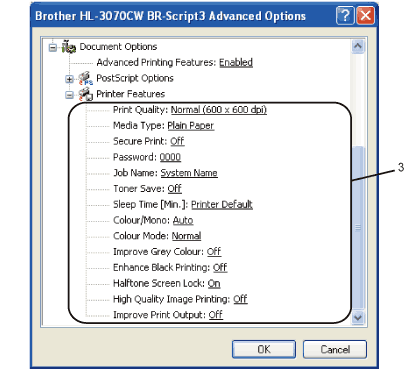Click the Printer Features icon
This screenshot has height=369, width=411.
click(86, 94)
